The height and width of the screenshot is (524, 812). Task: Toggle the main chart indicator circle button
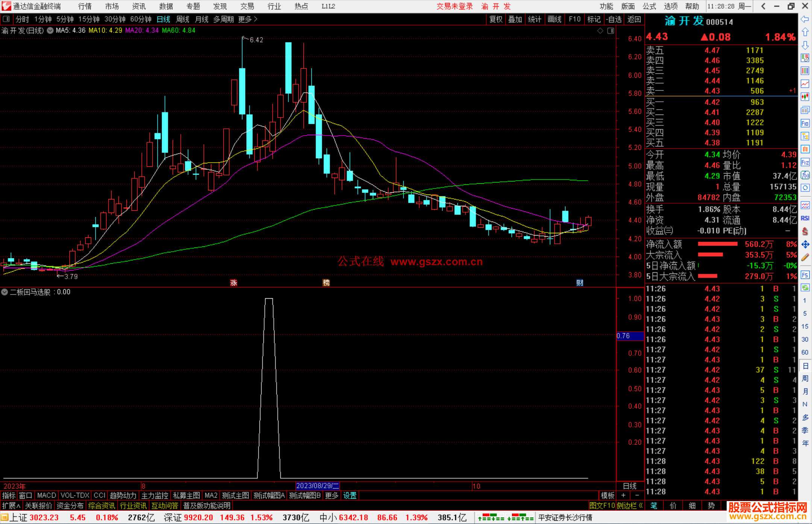tap(50, 30)
